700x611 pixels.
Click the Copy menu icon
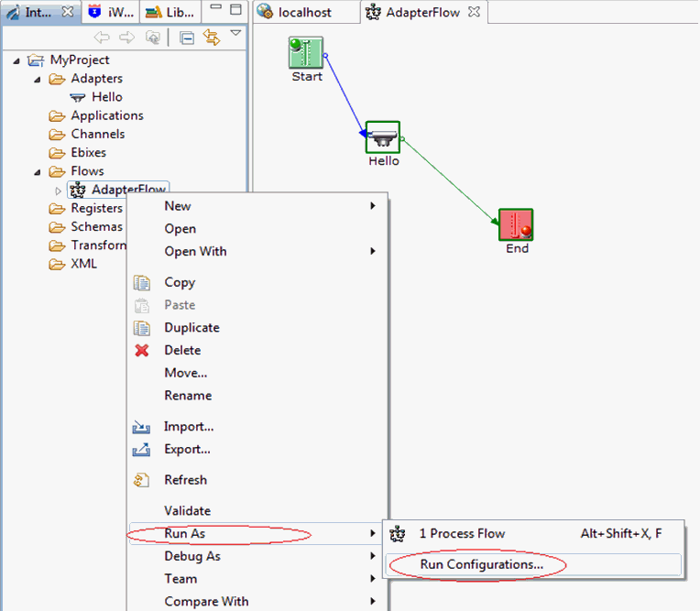click(x=141, y=282)
